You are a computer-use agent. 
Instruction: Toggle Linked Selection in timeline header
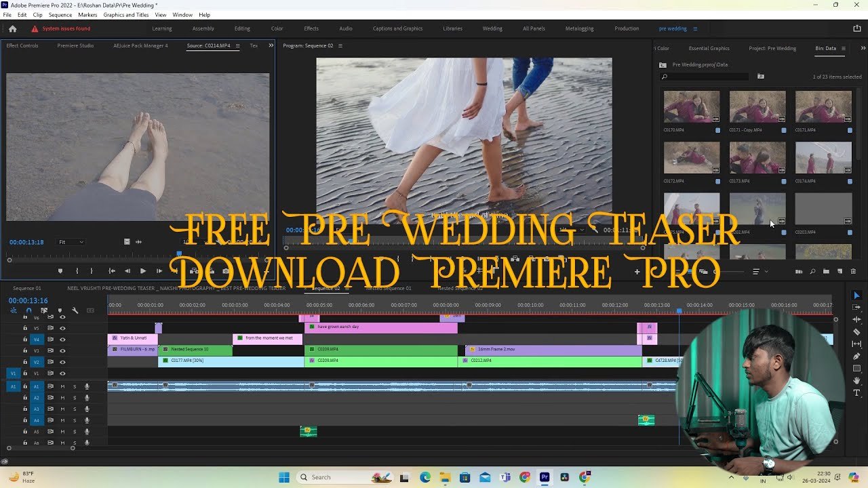point(44,310)
